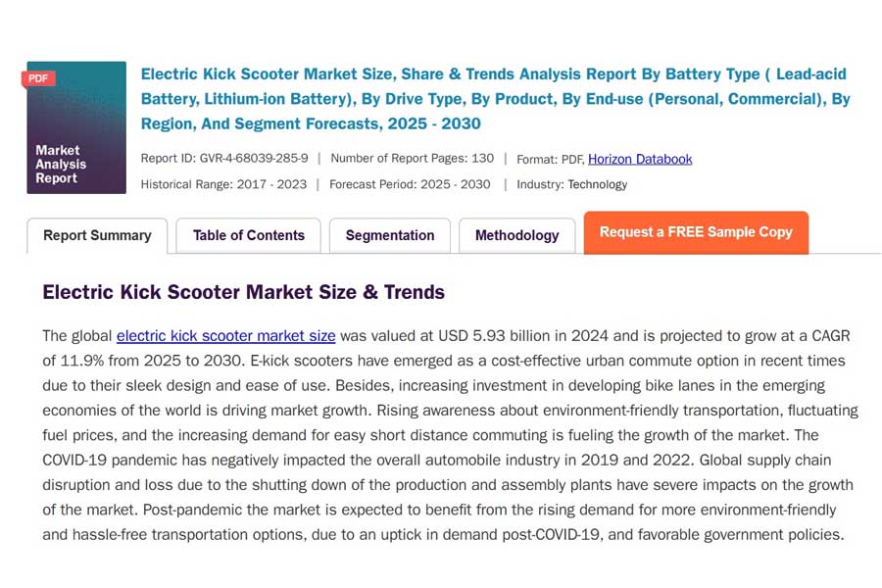Image resolution: width=882 pixels, height=588 pixels.
Task: Switch to the Table of Contents tab
Action: point(248,235)
